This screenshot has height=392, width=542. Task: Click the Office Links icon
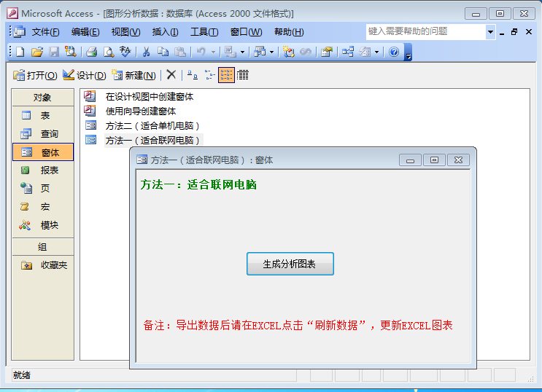click(x=230, y=52)
